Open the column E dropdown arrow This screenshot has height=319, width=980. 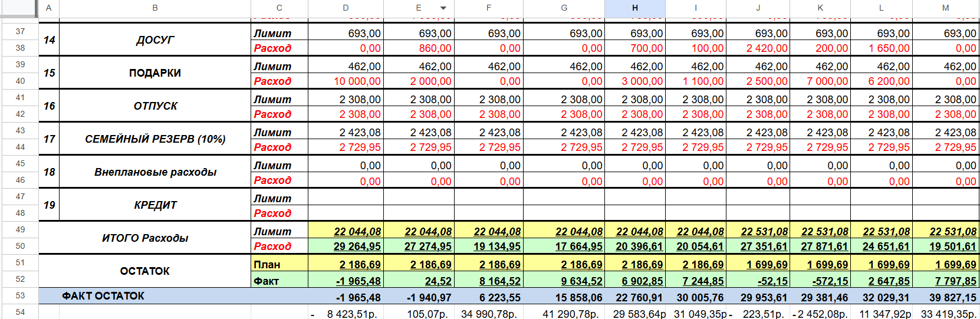443,8
